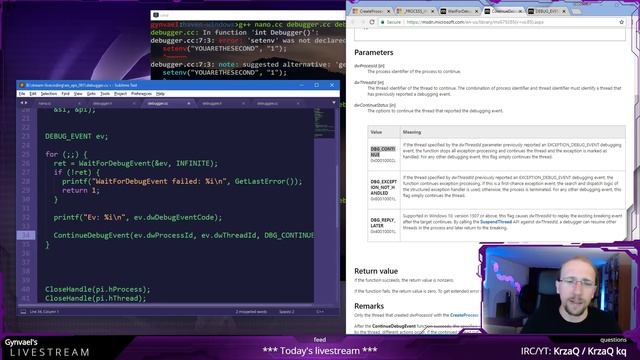The width and height of the screenshot is (640, 360).
Task: Click the DBG_EXCEPTION_NOT_HANDLED value cell
Action: pos(384,190)
